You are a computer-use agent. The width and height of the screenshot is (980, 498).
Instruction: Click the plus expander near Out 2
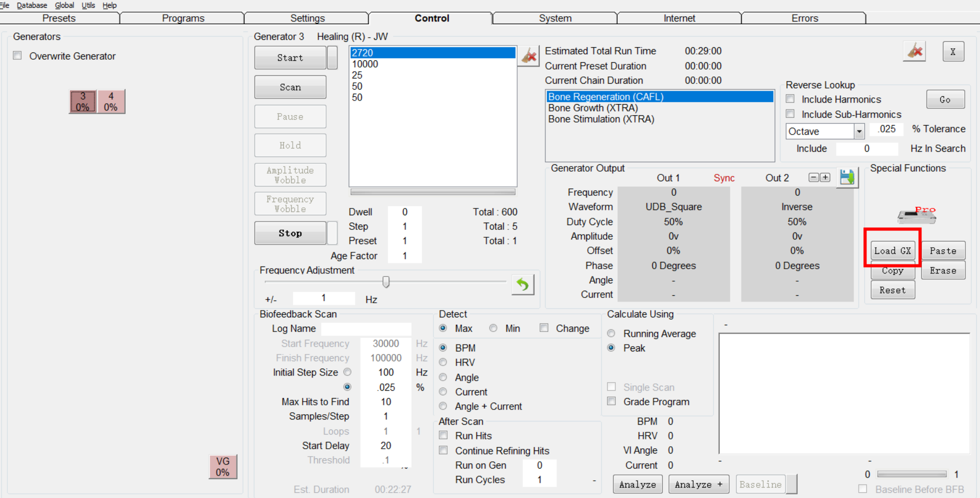(x=825, y=178)
